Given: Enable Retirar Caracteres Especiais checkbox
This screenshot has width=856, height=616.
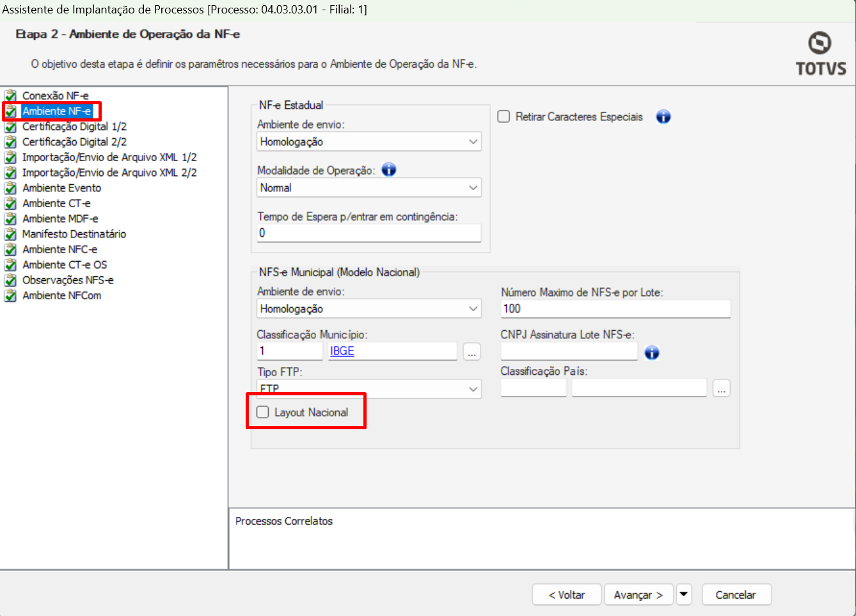Looking at the screenshot, I should coord(503,116).
